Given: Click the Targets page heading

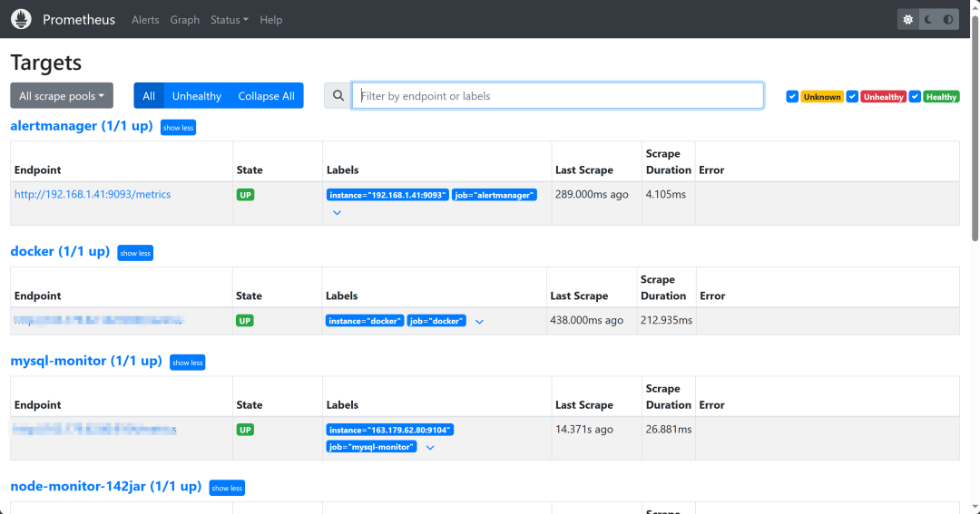Looking at the screenshot, I should coord(45,63).
